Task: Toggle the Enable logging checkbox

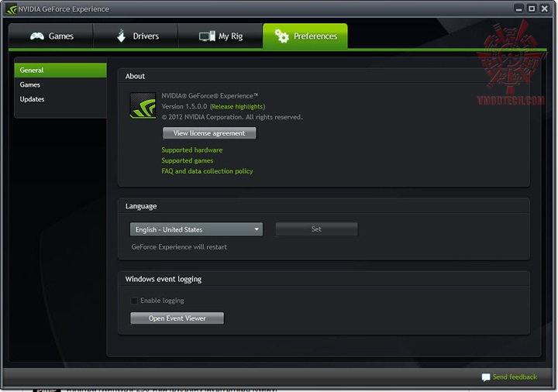Action: [x=134, y=301]
